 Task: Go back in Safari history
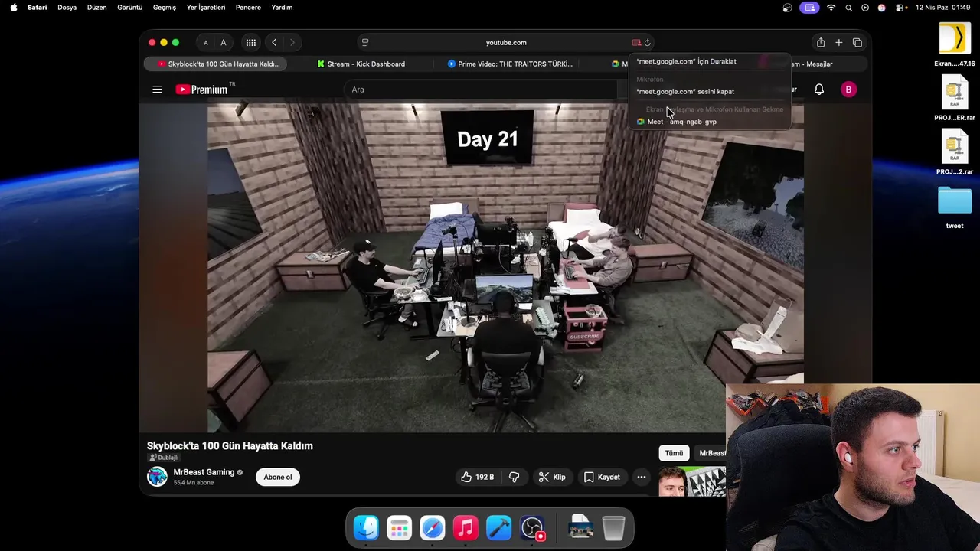click(x=274, y=43)
